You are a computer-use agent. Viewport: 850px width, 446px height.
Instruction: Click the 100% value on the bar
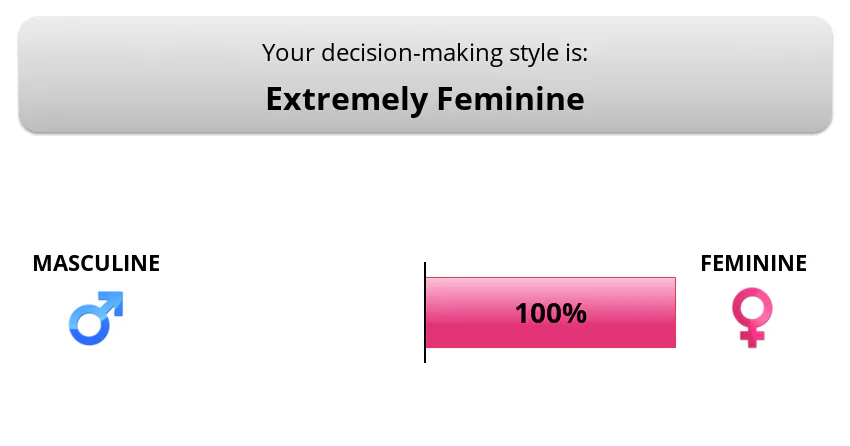(550, 313)
